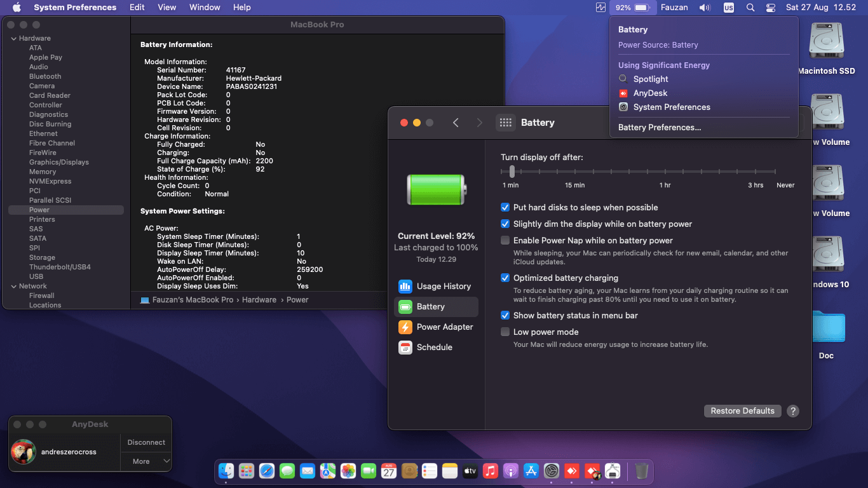Launch FaceTime from the Dock
Image resolution: width=868 pixels, height=488 pixels.
click(369, 471)
